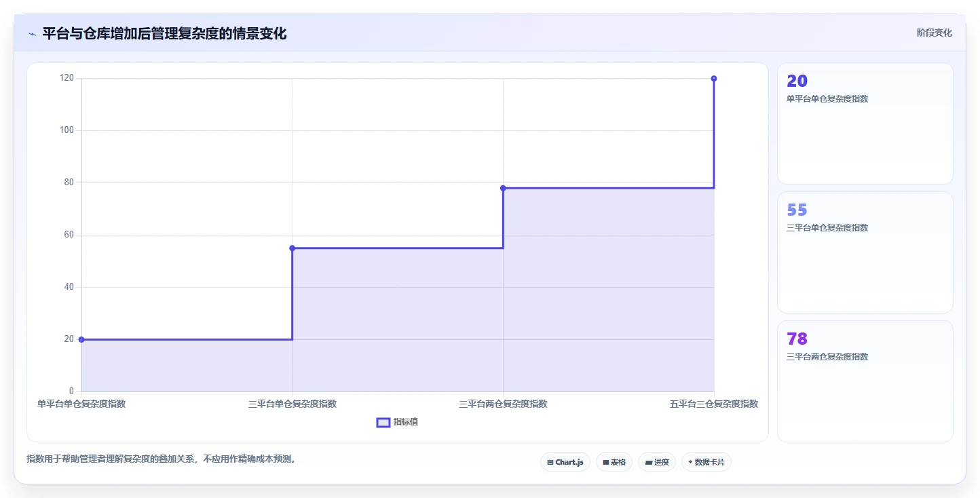Open the 三平台两仓复杂度指数 card showing 78
This screenshot has height=498, width=980.
pos(865,381)
